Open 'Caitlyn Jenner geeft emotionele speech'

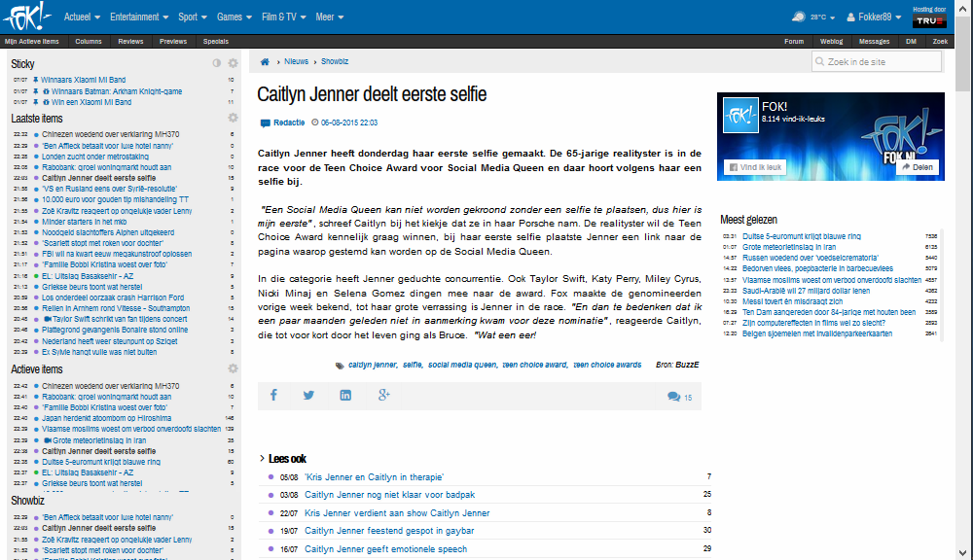[x=386, y=549]
